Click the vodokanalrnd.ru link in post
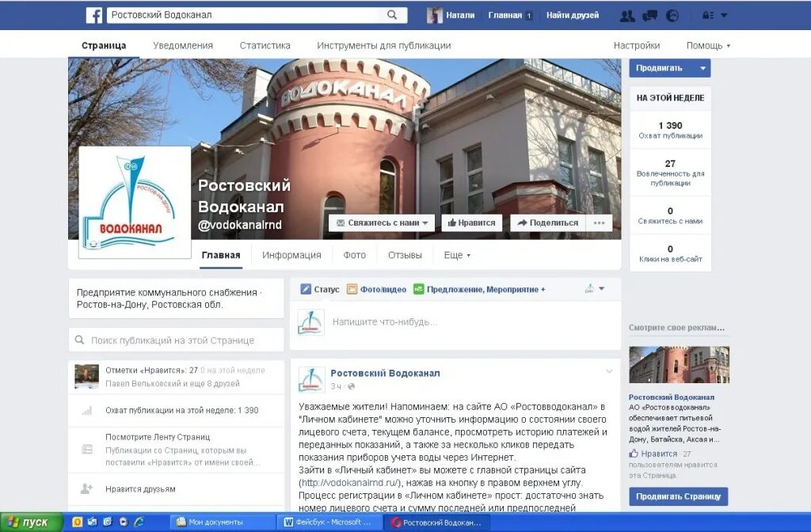The width and height of the screenshot is (811, 532). click(x=349, y=482)
